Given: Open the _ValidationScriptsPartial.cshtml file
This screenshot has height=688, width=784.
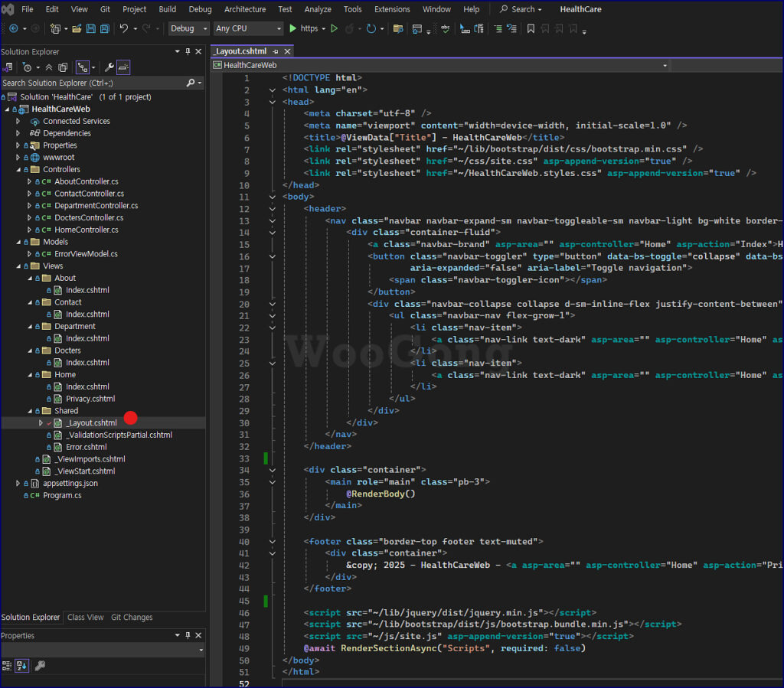Looking at the screenshot, I should 119,435.
